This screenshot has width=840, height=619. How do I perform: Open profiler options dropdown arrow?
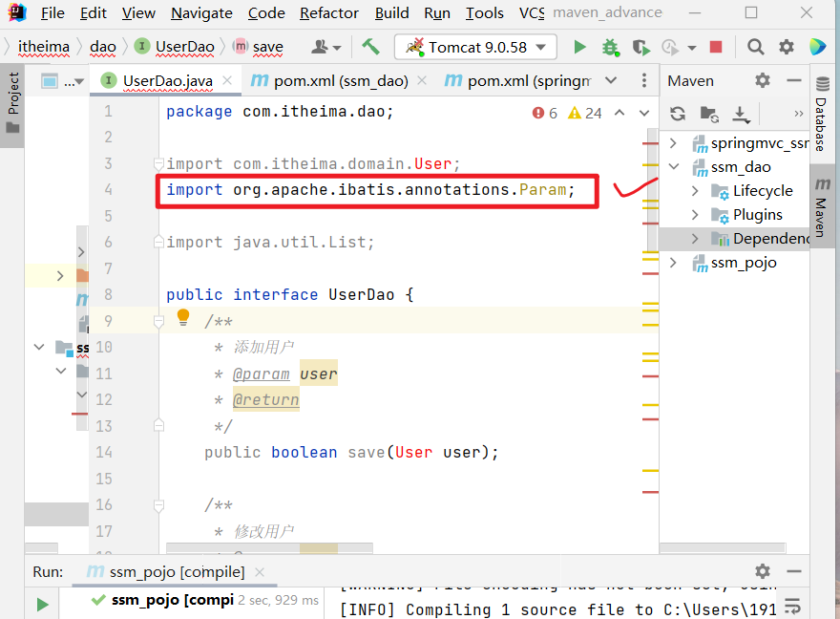[x=692, y=48]
